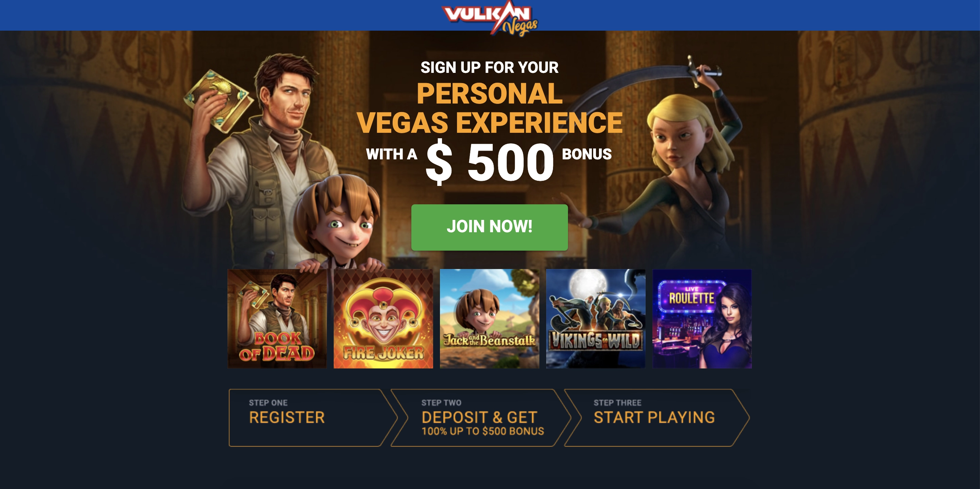Select the Step One Register box
The height and width of the screenshot is (489, 980).
pyautogui.click(x=313, y=417)
